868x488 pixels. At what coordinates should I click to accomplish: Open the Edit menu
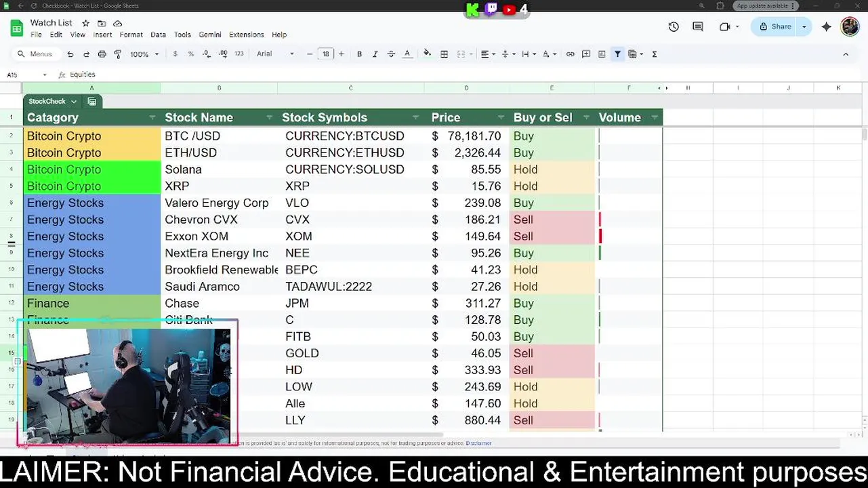coord(56,35)
